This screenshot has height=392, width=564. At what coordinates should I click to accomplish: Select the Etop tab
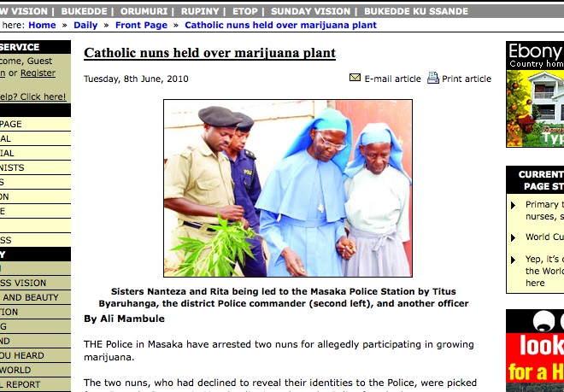pos(245,11)
